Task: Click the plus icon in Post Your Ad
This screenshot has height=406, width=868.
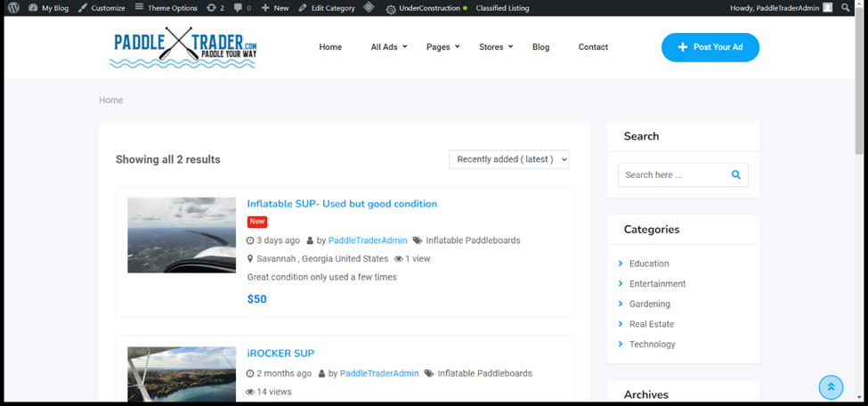Action: [x=683, y=47]
